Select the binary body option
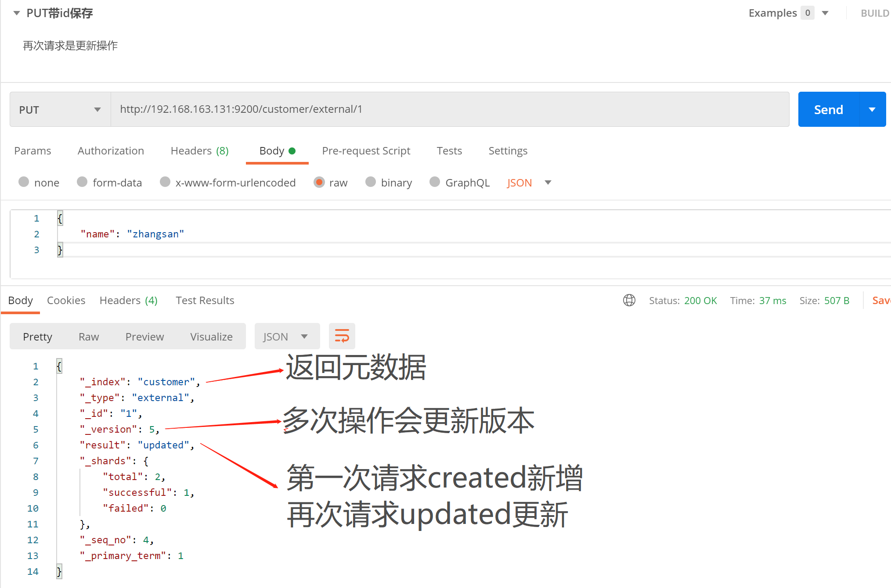 click(x=370, y=182)
